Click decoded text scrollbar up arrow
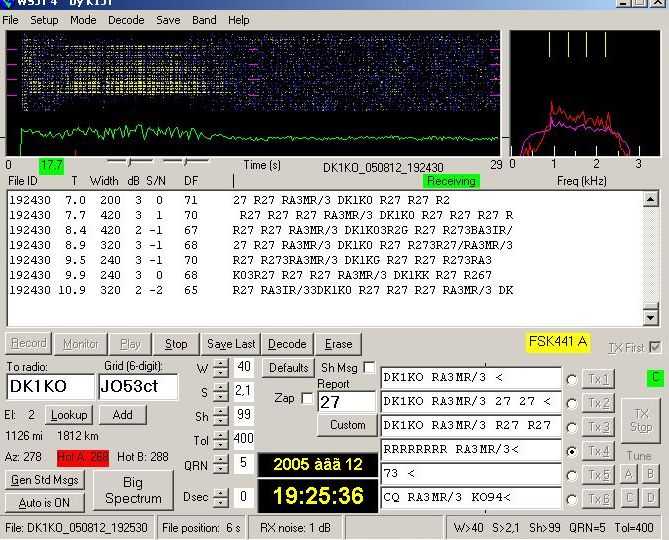669x540 pixels. tap(651, 199)
